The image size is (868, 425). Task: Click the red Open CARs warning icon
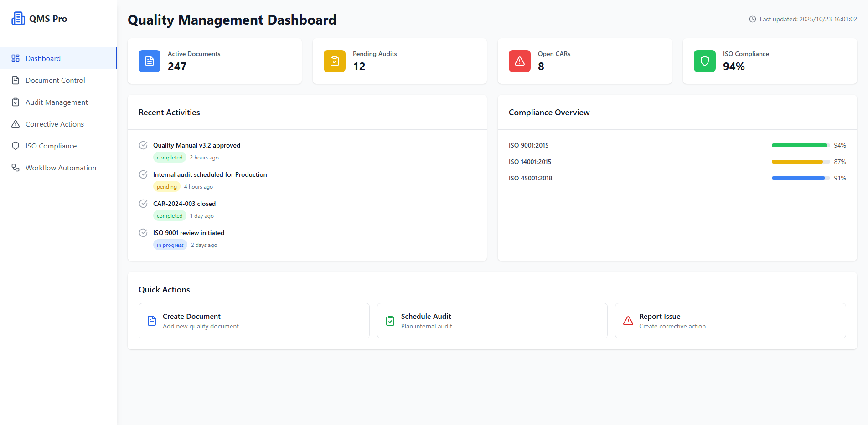520,61
